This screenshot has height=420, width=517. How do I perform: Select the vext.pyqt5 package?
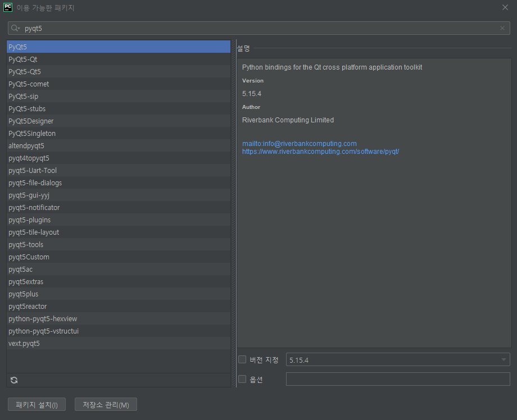119,343
